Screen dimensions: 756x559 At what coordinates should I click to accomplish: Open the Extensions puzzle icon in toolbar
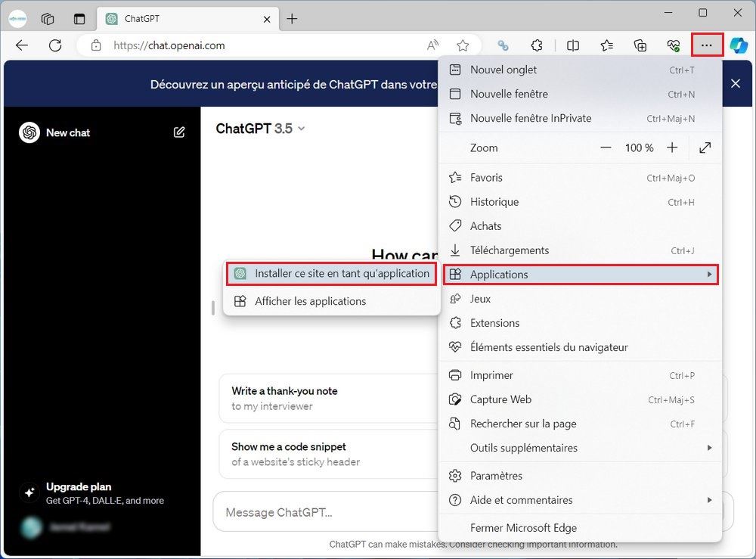pyautogui.click(x=537, y=45)
